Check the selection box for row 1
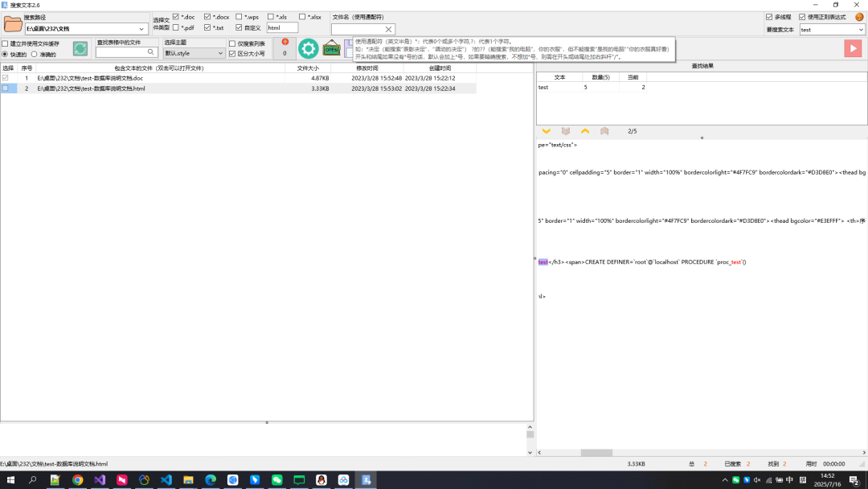 click(x=5, y=78)
